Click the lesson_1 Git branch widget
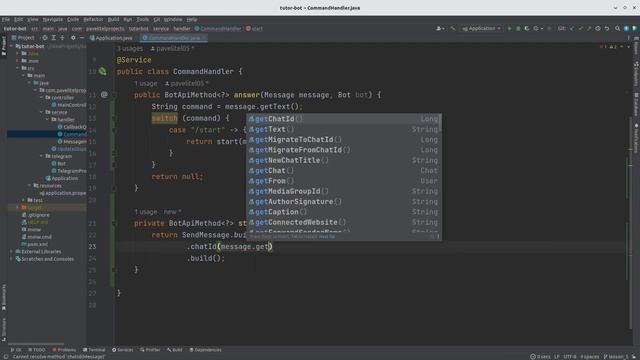This screenshot has height=360, width=640. click(616, 356)
